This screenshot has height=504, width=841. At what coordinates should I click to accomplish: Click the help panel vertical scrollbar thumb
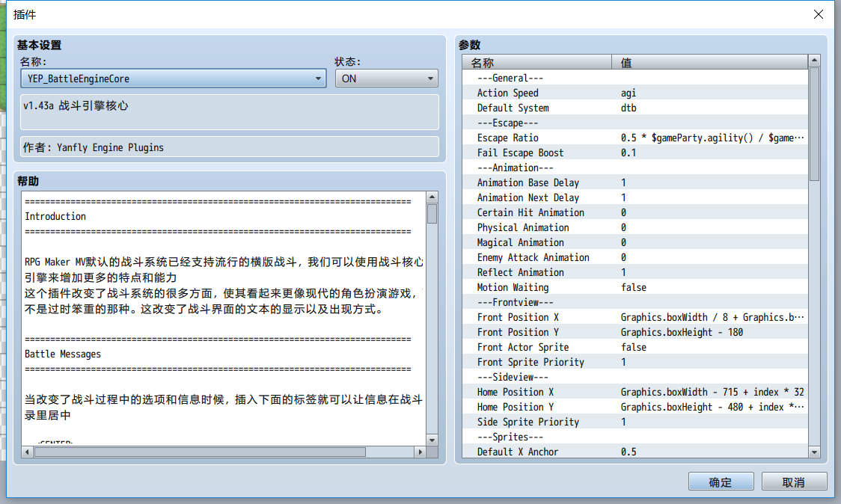click(432, 213)
